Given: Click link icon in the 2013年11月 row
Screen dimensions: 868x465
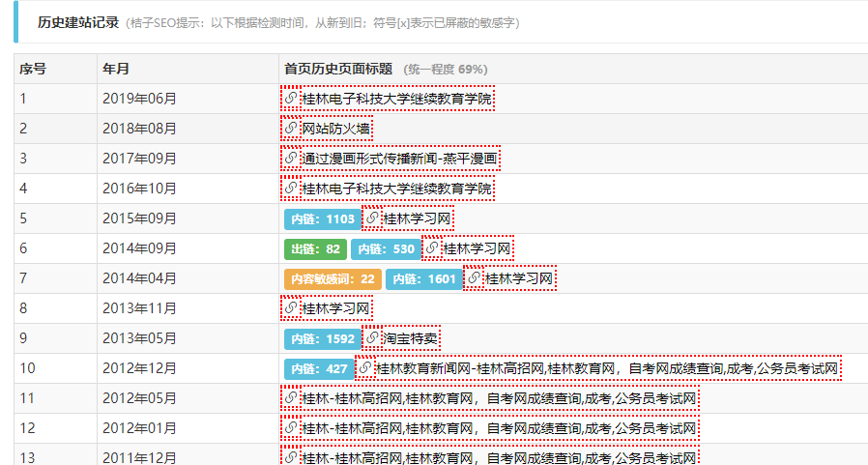Looking at the screenshot, I should click(x=291, y=308).
